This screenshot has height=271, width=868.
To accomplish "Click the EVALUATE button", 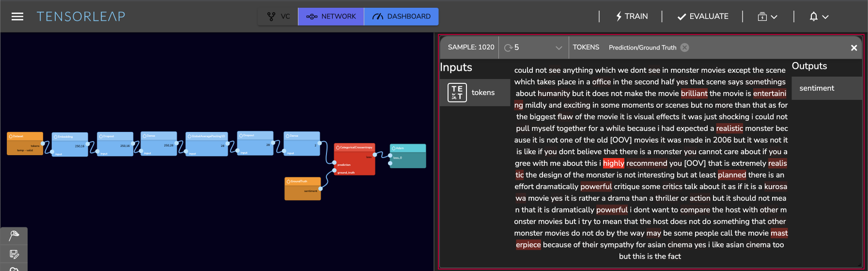I will point(702,16).
